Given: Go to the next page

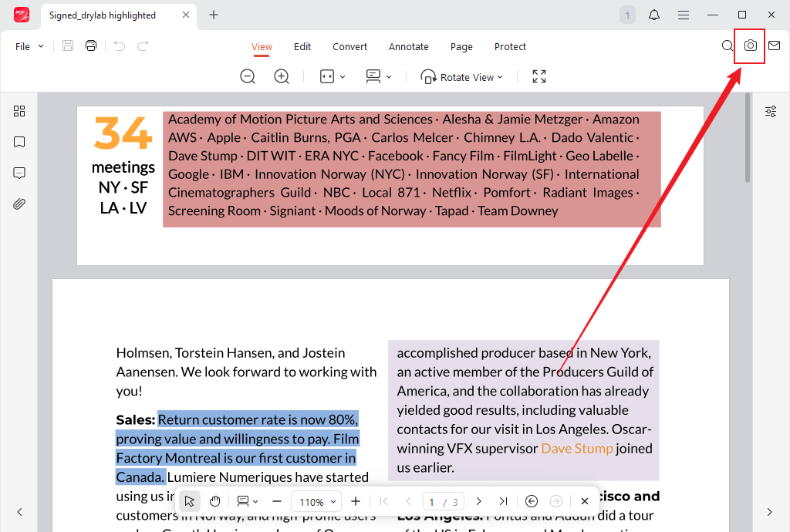Looking at the screenshot, I should (478, 501).
